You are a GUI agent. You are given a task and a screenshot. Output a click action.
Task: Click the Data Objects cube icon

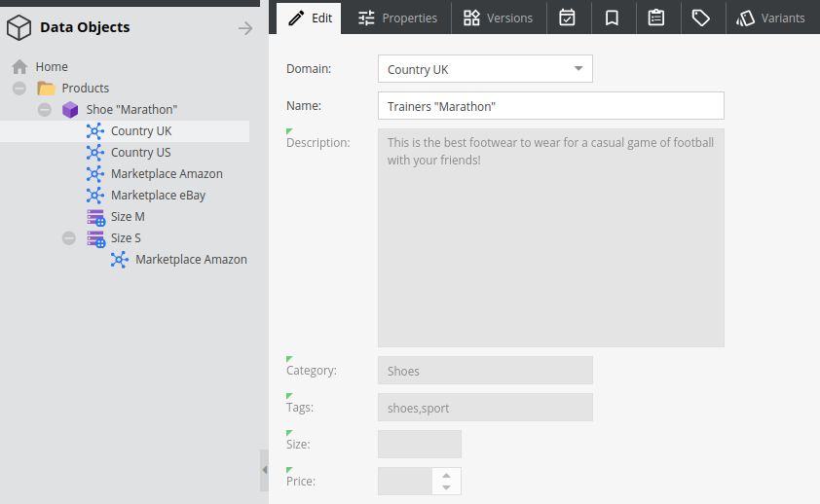(19, 27)
